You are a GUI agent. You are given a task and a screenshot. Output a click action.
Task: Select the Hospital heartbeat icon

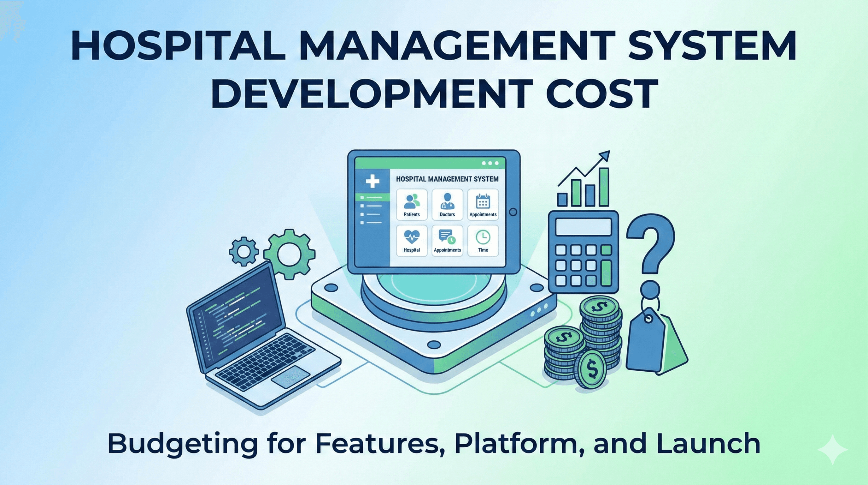tap(412, 237)
